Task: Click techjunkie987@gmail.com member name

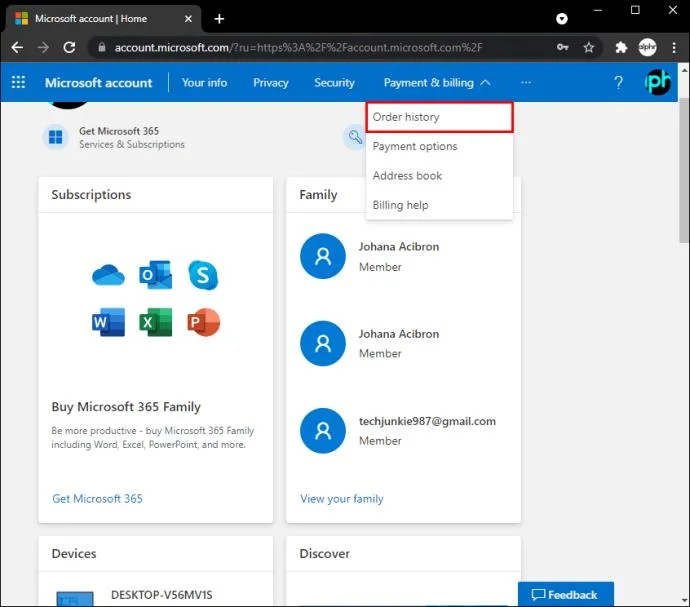Action: pos(427,421)
